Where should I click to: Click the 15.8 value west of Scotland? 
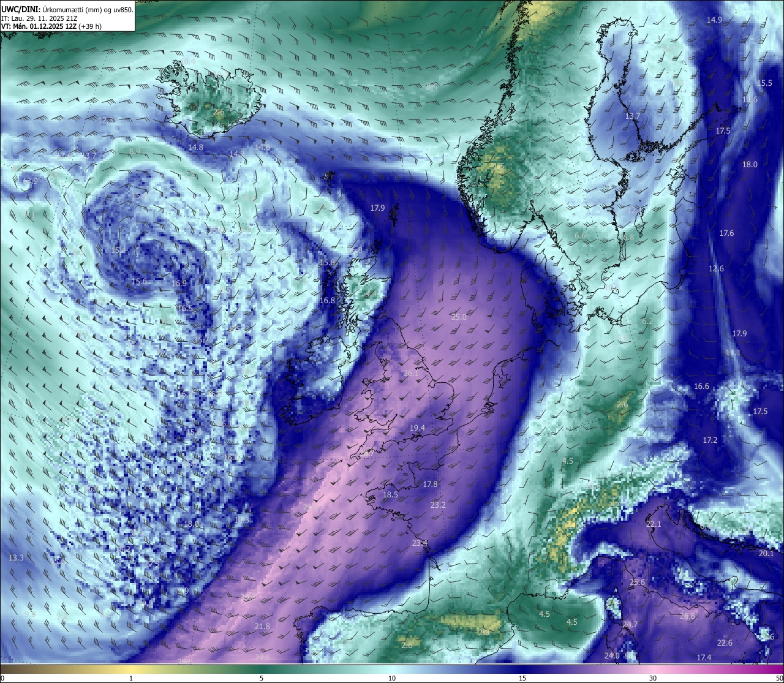[328, 262]
